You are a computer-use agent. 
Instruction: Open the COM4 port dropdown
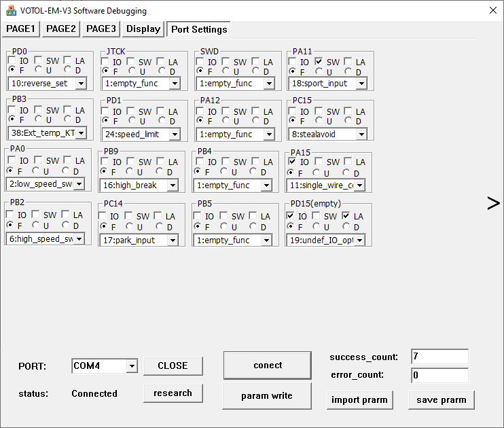[131, 366]
